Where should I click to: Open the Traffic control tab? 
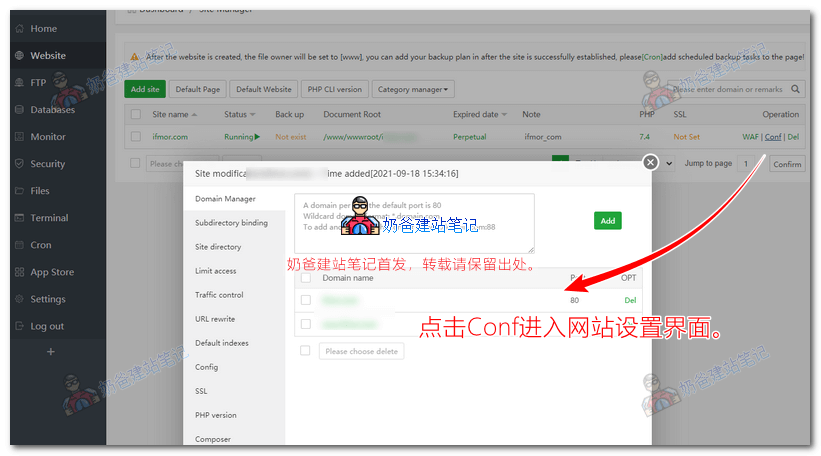219,295
